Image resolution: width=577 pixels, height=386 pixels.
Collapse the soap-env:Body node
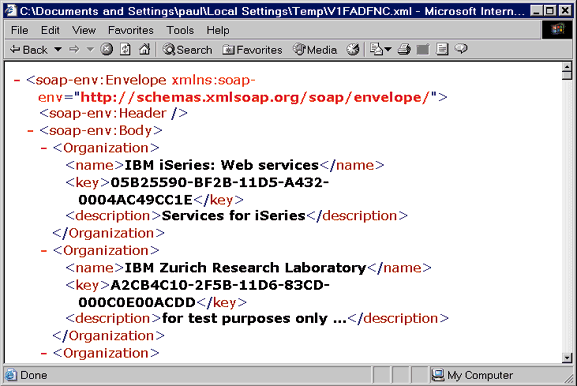click(x=30, y=131)
